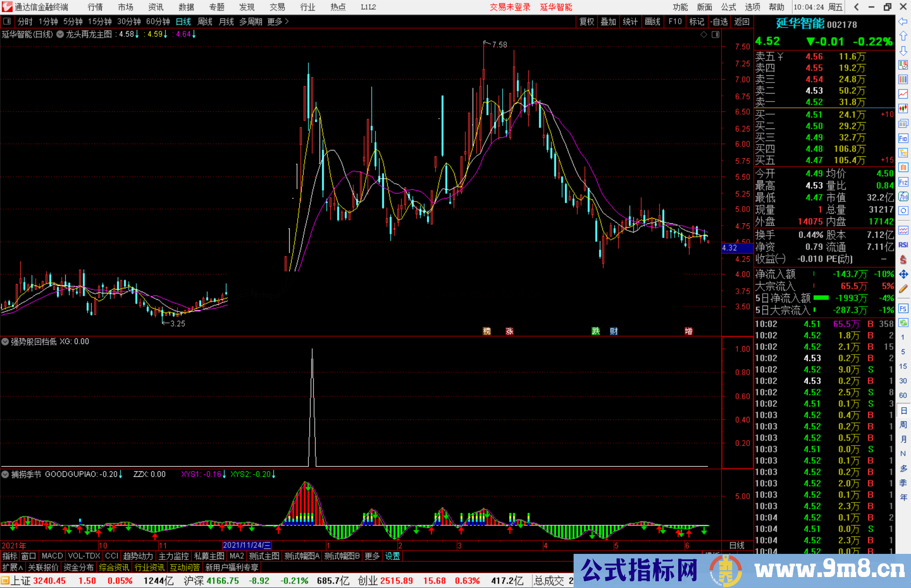The width and height of the screenshot is (911, 588).
Task: Click the four-way move arrows icon
Action: pyautogui.click(x=903, y=274)
